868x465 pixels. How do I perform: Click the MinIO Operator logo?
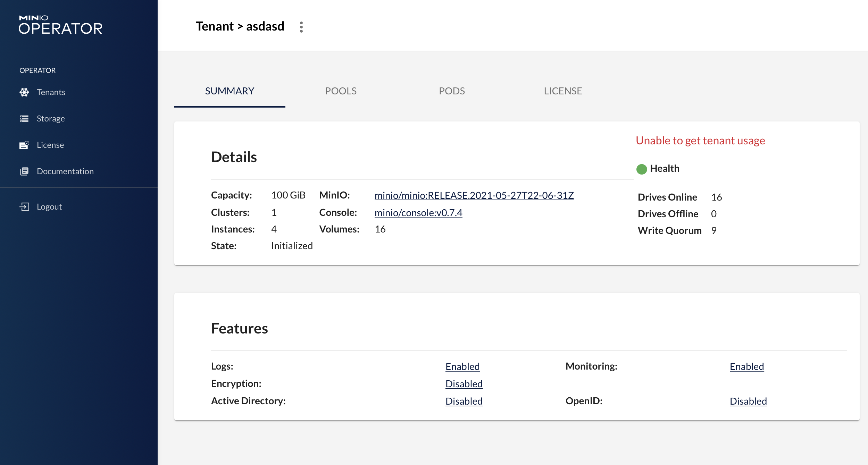pos(60,25)
